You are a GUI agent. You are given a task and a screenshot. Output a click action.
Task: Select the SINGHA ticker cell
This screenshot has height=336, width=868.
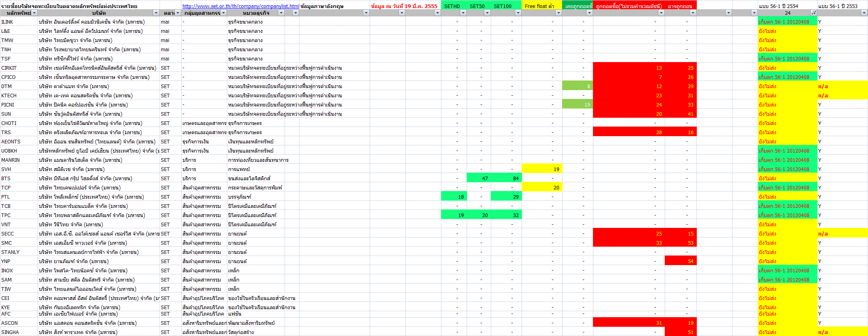pos(19,332)
